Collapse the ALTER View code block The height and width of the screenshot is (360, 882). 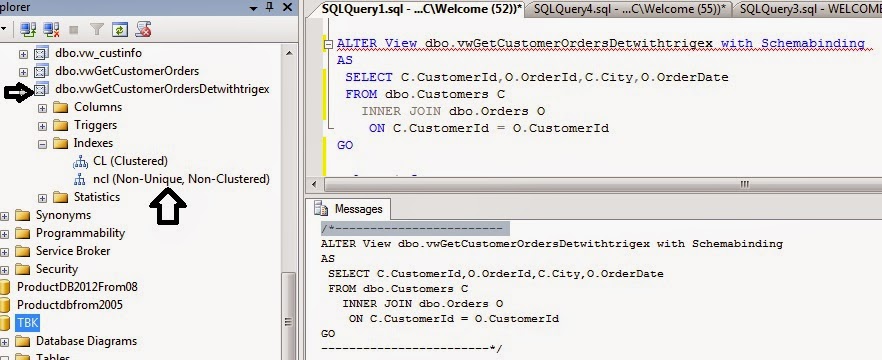[x=328, y=44]
